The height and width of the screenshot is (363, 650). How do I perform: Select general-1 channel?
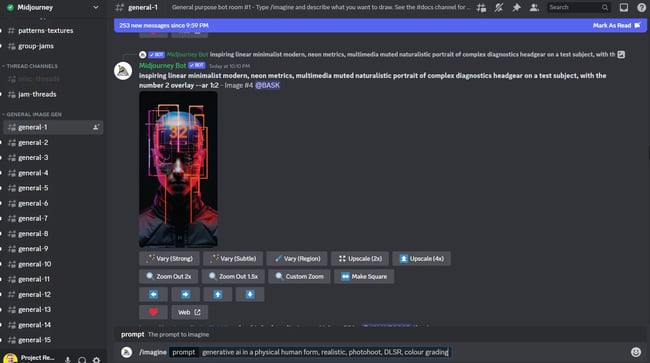pos(53,127)
